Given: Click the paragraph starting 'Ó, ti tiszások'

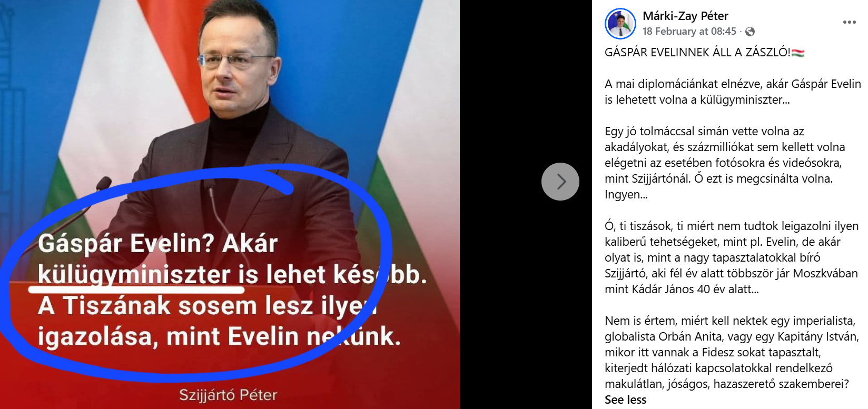Looking at the screenshot, I should coord(732,257).
